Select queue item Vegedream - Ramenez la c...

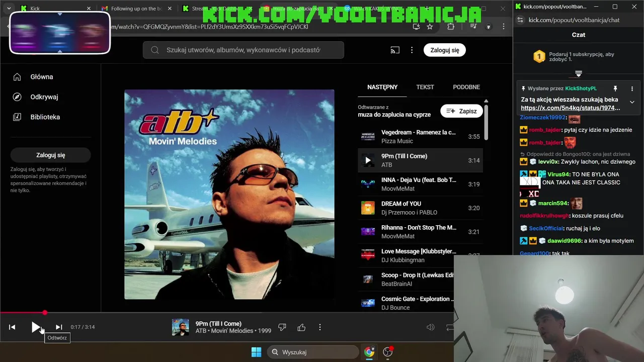tap(420, 137)
